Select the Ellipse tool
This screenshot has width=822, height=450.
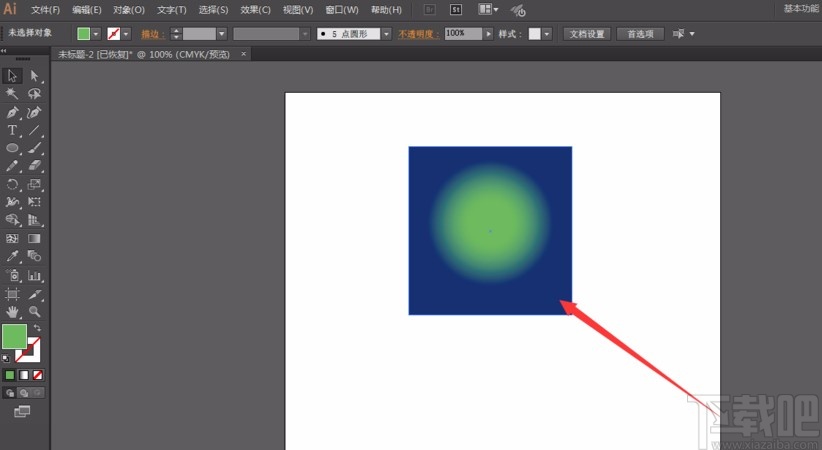12,148
